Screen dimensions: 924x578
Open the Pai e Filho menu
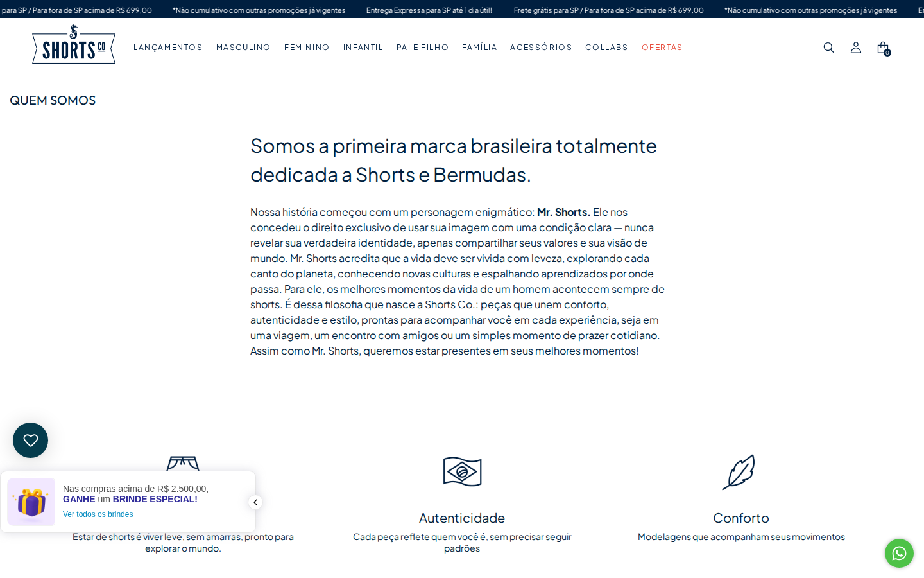[x=423, y=48]
